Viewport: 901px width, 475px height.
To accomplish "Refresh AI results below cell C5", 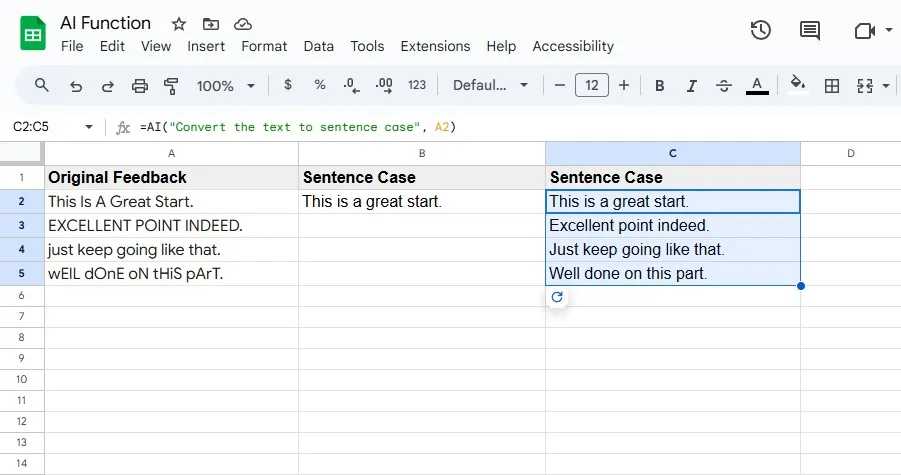I will 557,297.
